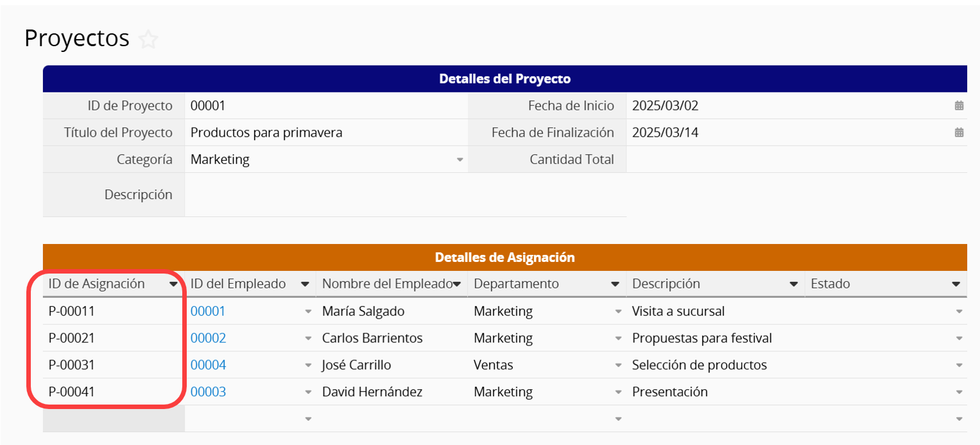Open ID del Empleado column filter arrow
The height and width of the screenshot is (445, 980).
305,284
